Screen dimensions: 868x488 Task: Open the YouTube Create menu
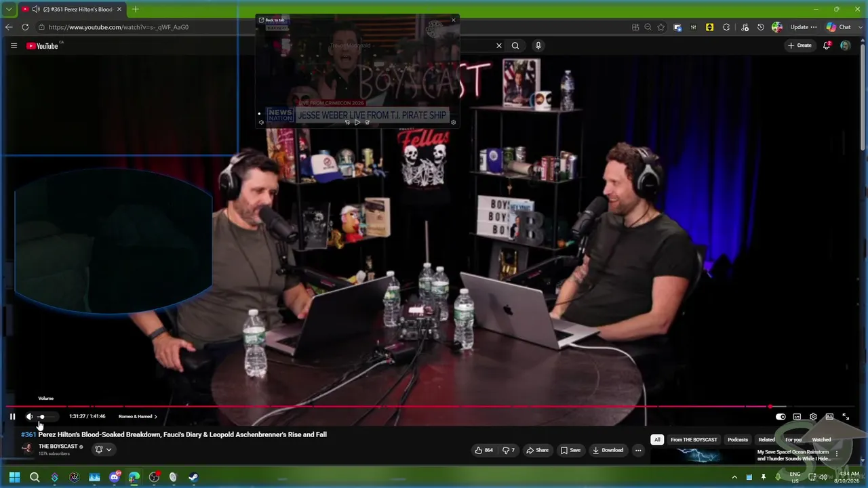800,45
